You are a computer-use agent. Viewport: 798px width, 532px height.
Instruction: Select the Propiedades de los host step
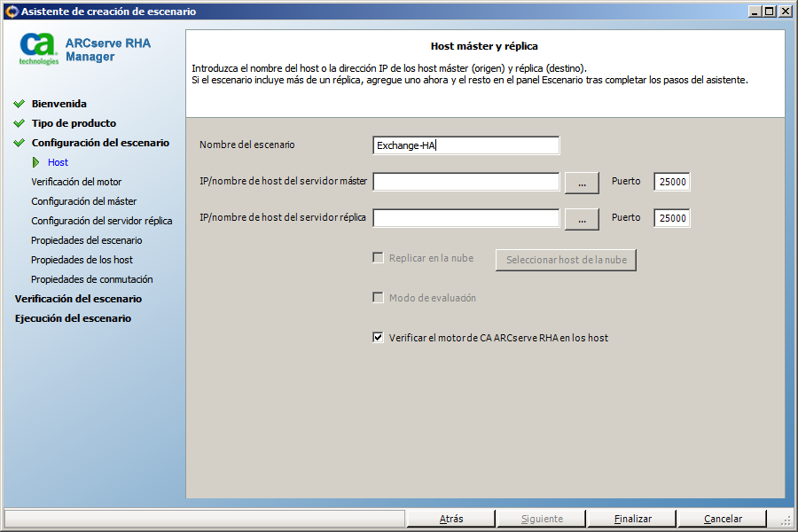tap(82, 260)
